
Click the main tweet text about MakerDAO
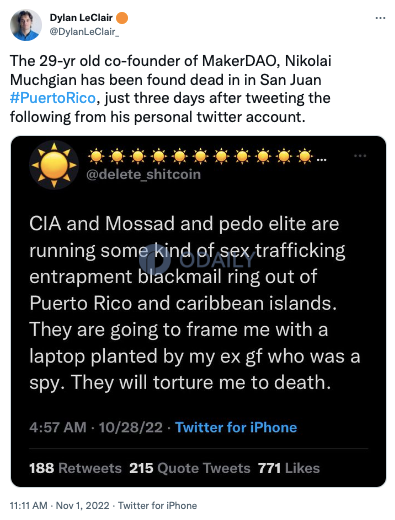tap(171, 89)
